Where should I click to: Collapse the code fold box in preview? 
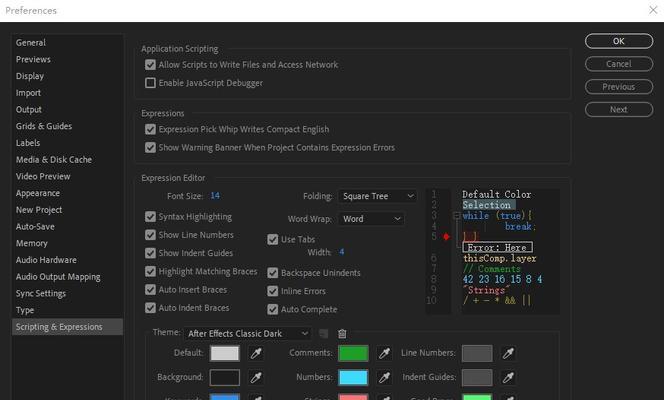pos(456,216)
